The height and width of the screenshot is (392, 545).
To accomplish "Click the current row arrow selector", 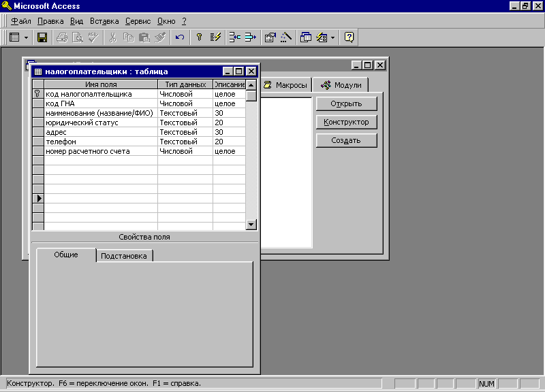I will point(39,199).
